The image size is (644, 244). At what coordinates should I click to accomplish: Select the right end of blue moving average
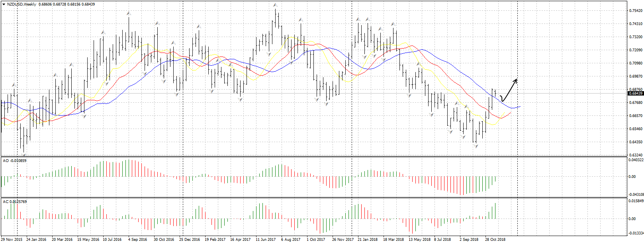click(519, 106)
